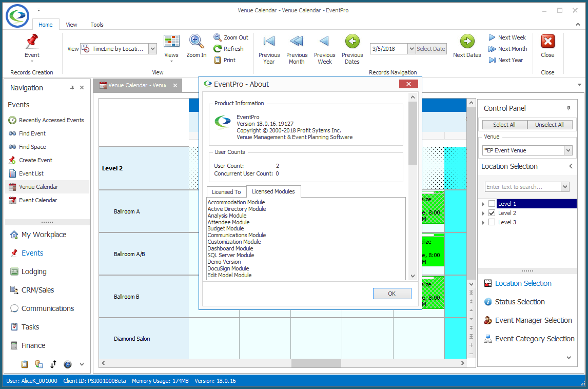Advance to Next Year
This screenshot has height=389, width=588.
click(x=505, y=60)
